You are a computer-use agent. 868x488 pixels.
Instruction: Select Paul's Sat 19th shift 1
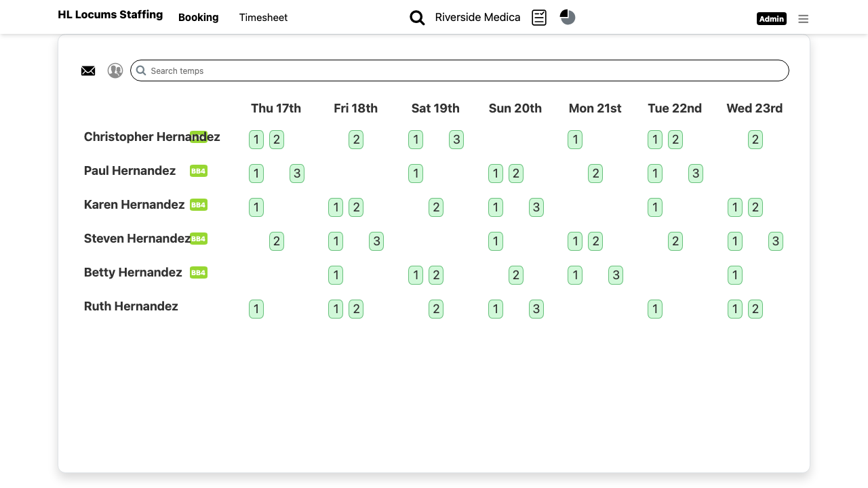pyautogui.click(x=416, y=174)
